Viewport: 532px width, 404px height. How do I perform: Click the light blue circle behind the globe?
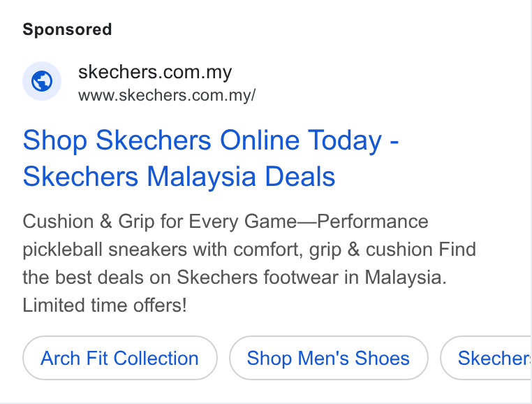pyautogui.click(x=42, y=81)
